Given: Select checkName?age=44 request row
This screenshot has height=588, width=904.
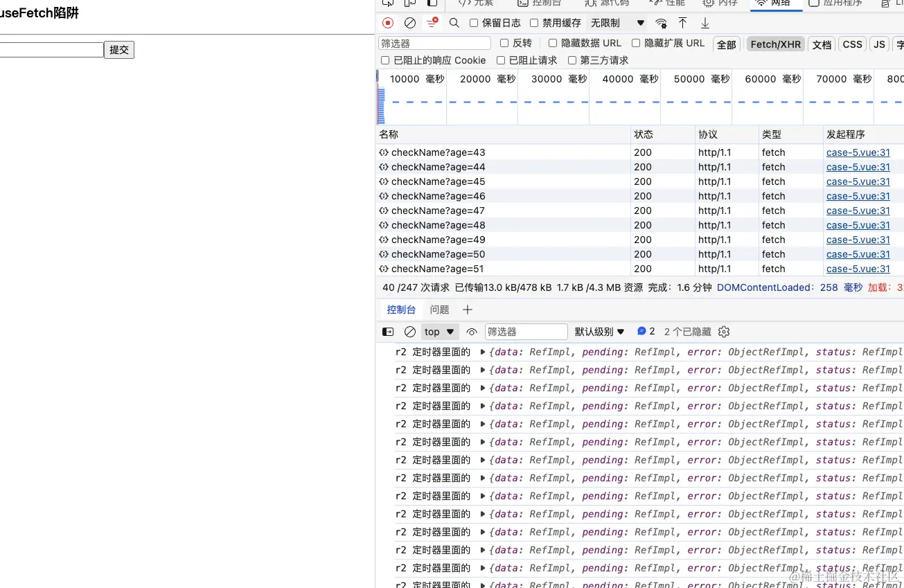Looking at the screenshot, I should [x=639, y=167].
